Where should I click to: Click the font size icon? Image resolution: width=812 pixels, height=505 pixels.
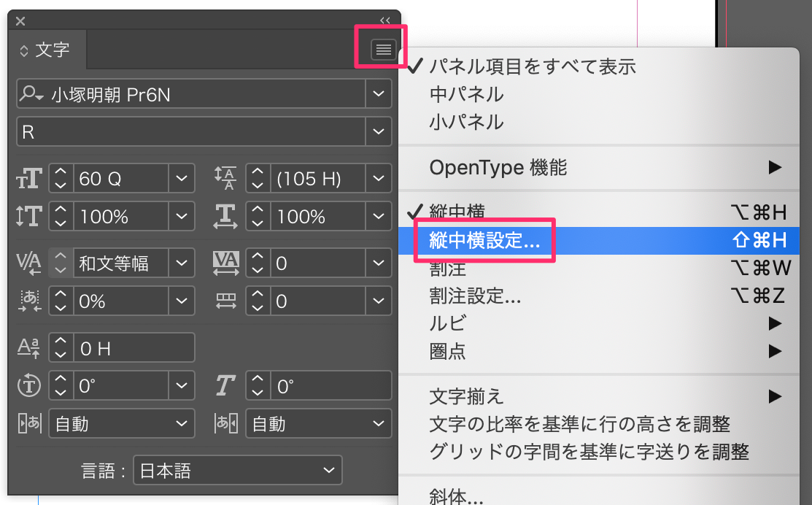(x=29, y=179)
